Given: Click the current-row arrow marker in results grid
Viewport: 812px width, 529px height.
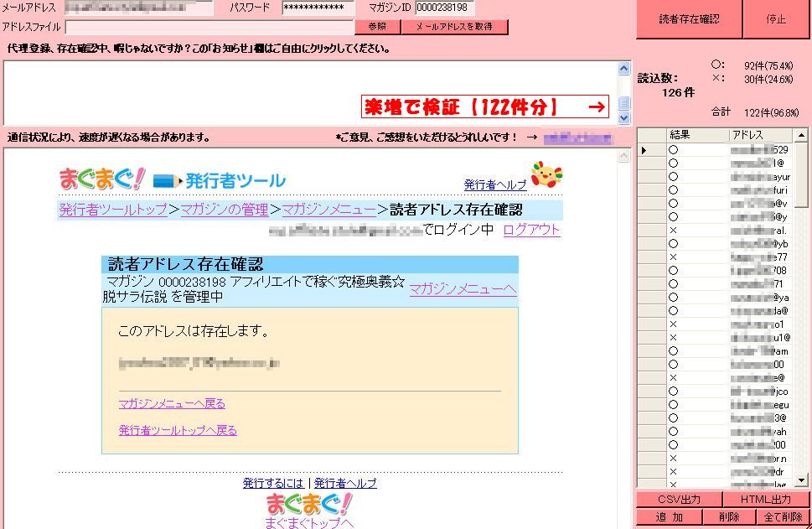Looking at the screenshot, I should pyautogui.click(x=644, y=150).
